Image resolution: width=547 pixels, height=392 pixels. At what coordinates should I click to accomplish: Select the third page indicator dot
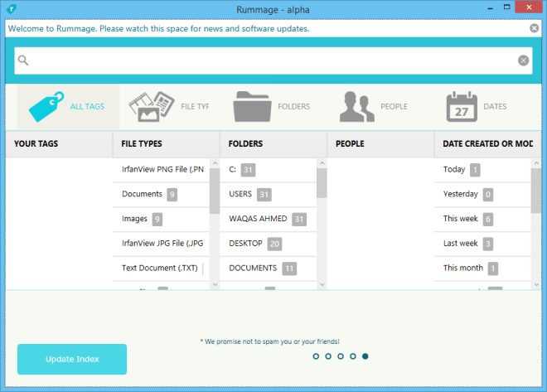coord(341,356)
